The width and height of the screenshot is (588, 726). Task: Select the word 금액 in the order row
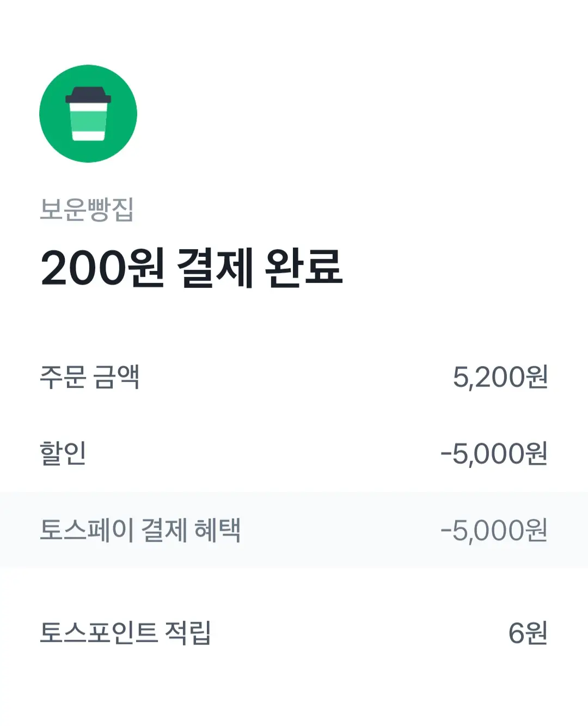pyautogui.click(x=116, y=377)
